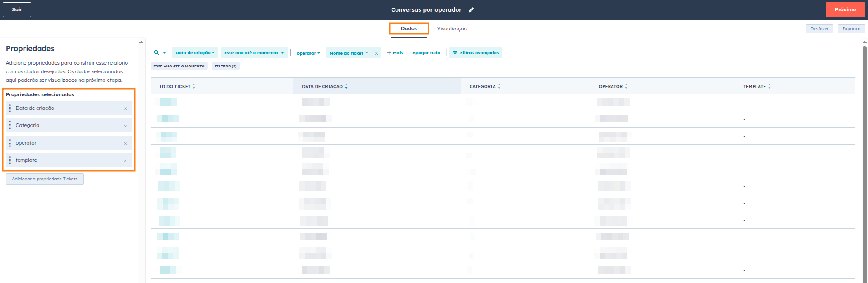Remove the template property from the list
The width and height of the screenshot is (868, 283).
pyautogui.click(x=125, y=161)
